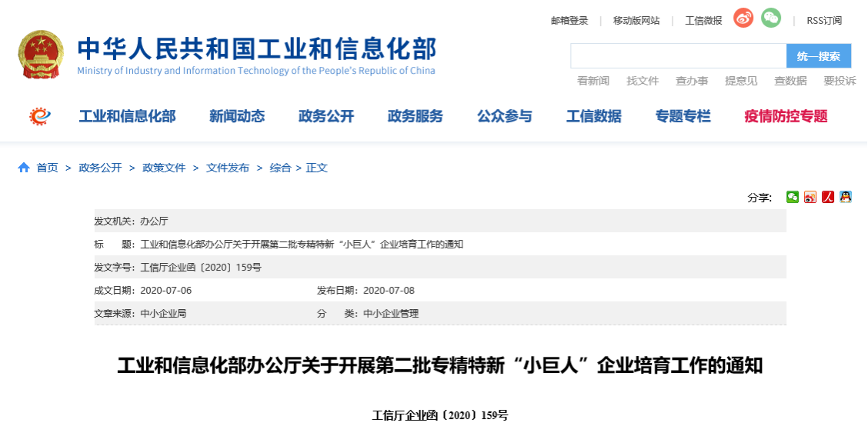Click the national emblem logo
The image size is (868, 436).
[42, 54]
